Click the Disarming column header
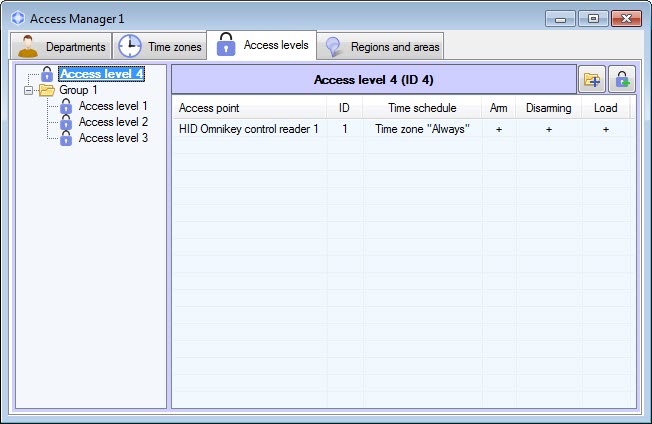 click(x=548, y=108)
